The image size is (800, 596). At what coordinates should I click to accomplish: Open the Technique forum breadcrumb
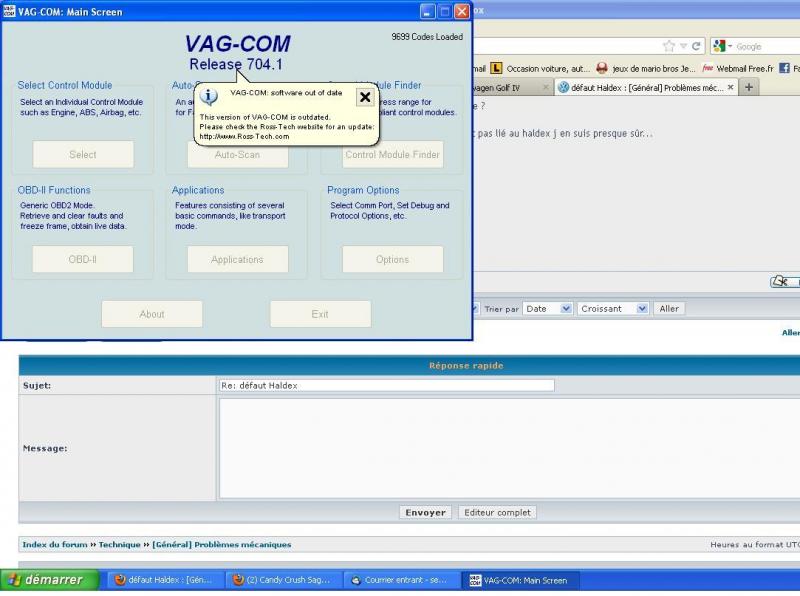coord(119,544)
